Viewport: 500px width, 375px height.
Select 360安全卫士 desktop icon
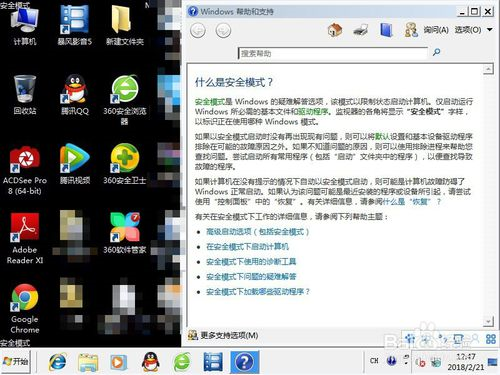pyautogui.click(x=125, y=164)
